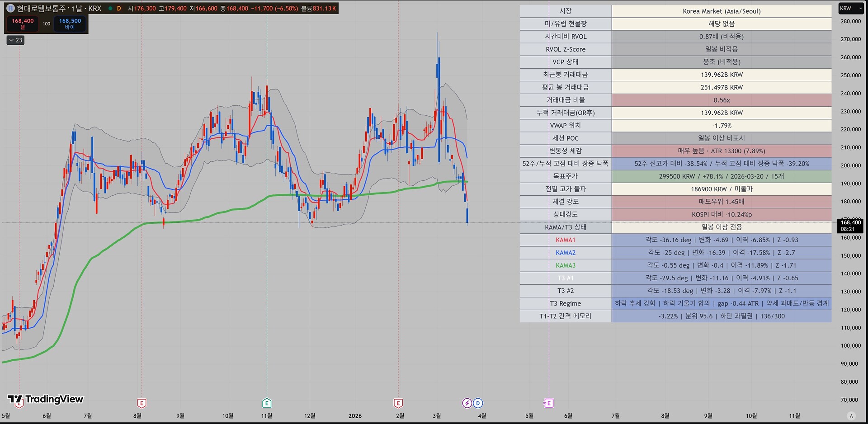
Task: Click the green market status dot
Action: 110,8
